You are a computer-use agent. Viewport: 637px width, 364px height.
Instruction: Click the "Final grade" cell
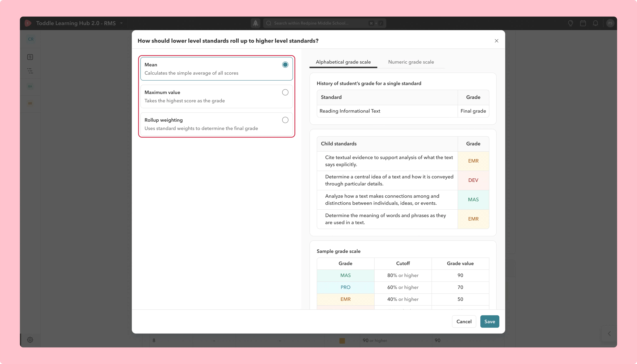pyautogui.click(x=473, y=111)
